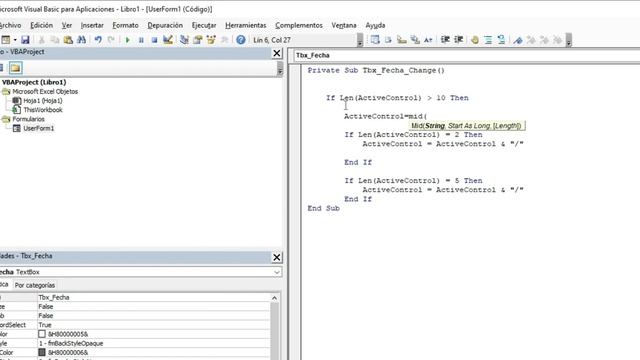The height and width of the screenshot is (360, 640).
Task: Close the Tbx_Fecha properties panel
Action: (277, 257)
